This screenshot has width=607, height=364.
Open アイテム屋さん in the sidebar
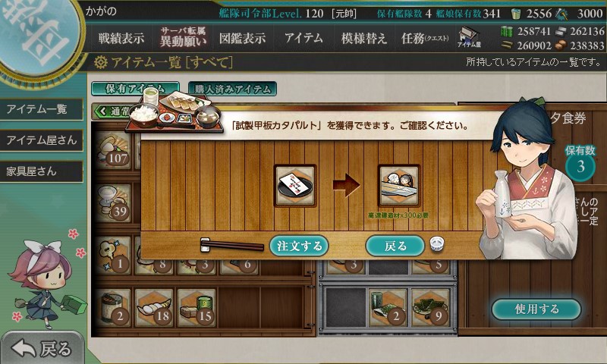42,140
